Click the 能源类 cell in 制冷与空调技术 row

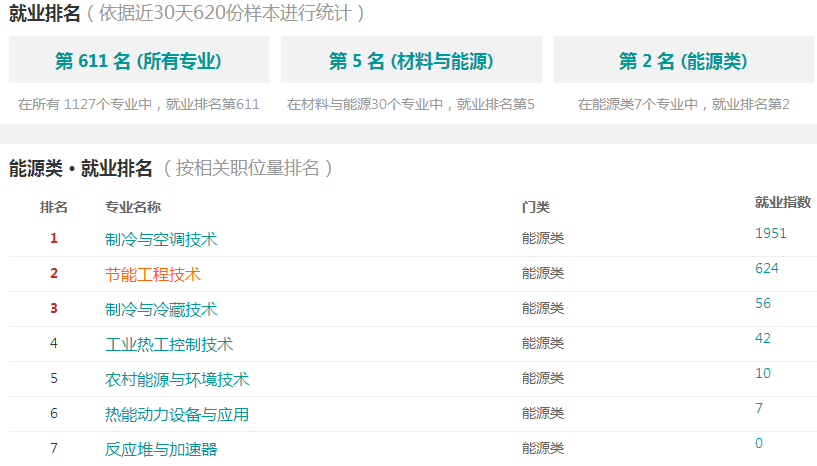[x=543, y=238]
